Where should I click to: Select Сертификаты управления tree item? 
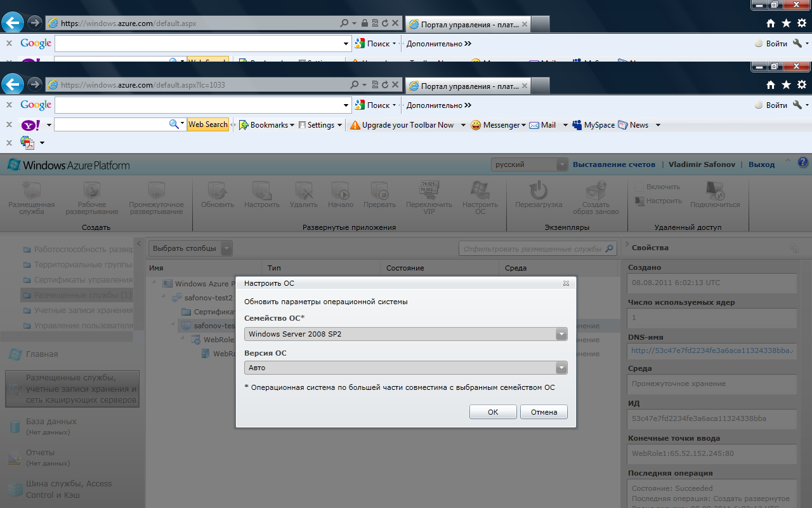tap(78, 279)
